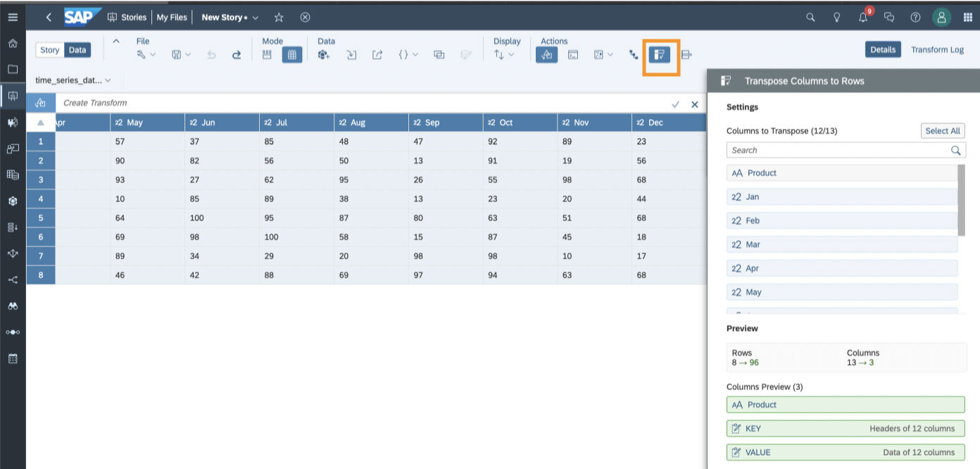The height and width of the screenshot is (469, 980).
Task: Expand the New Story title dropdown
Action: click(x=255, y=18)
